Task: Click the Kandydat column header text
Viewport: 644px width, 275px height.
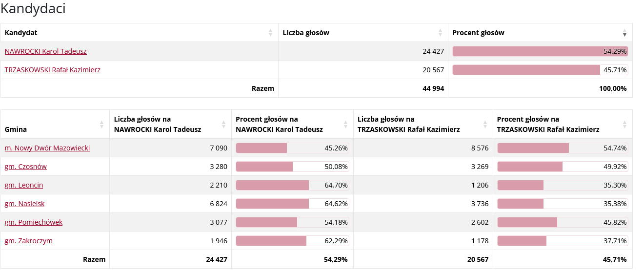Action: pyautogui.click(x=21, y=33)
